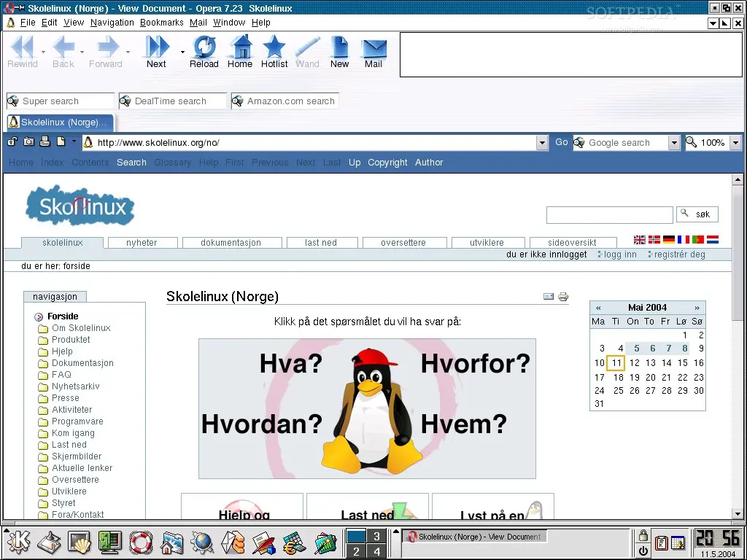The image size is (747, 560).
Task: Select the British flag language
Action: click(x=639, y=239)
